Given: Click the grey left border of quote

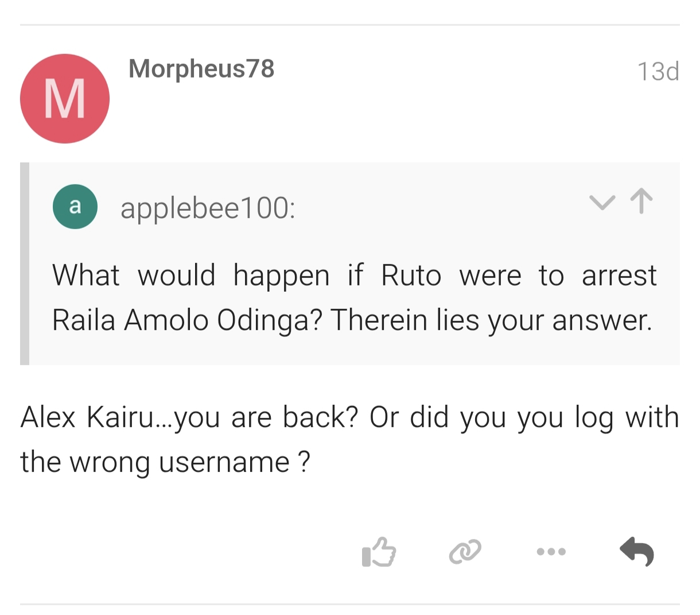Looking at the screenshot, I should tap(25, 264).
